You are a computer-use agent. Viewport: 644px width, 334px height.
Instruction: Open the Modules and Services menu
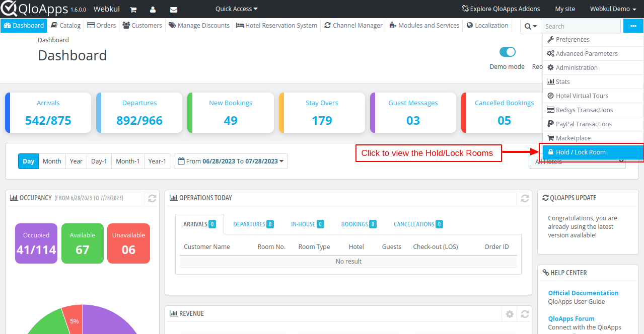[424, 26]
